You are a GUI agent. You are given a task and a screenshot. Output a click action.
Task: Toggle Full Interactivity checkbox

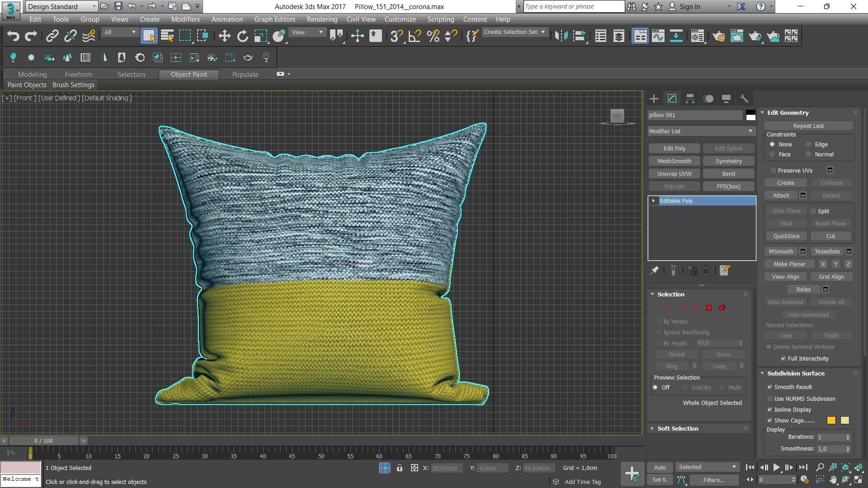[783, 359]
